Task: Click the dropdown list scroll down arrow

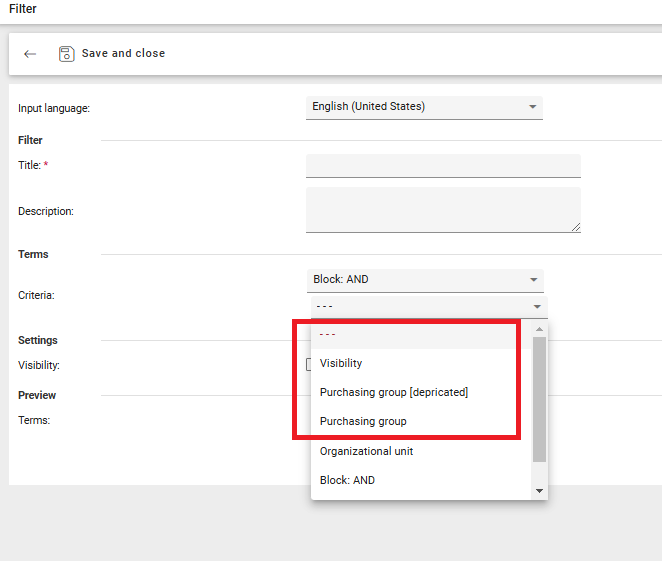Action: [540, 491]
